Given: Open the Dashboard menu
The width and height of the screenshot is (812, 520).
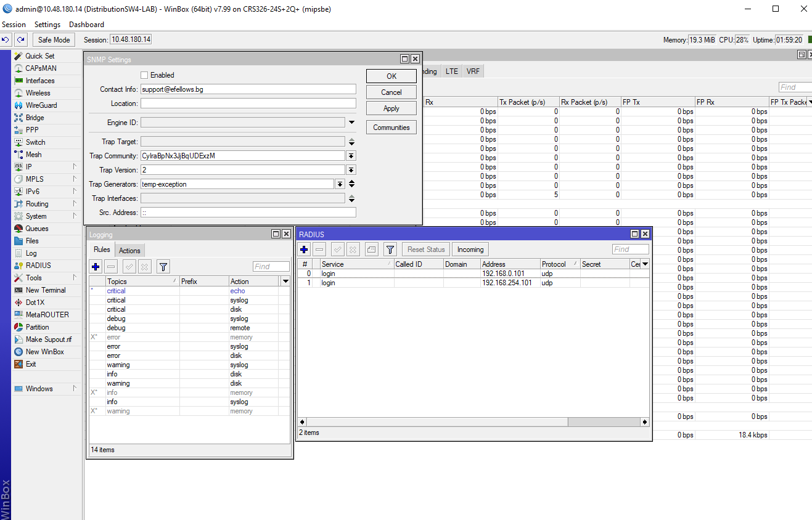Looking at the screenshot, I should point(86,25).
